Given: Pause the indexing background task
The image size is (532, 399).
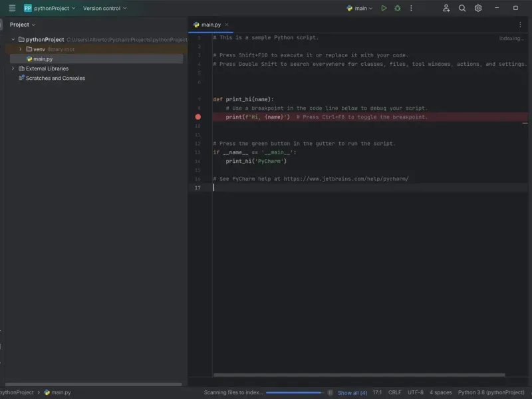Looking at the screenshot, I should (331, 392).
